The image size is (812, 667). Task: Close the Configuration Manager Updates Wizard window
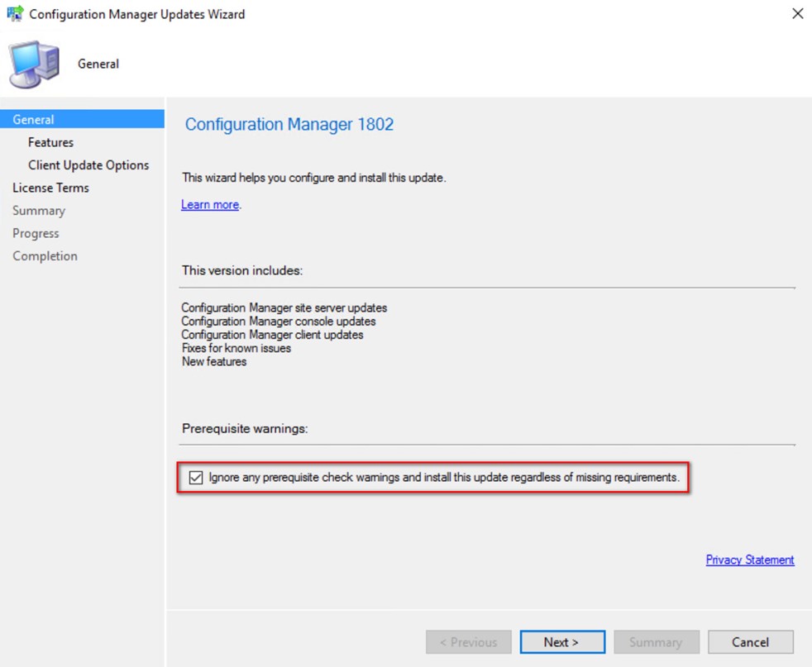point(797,13)
